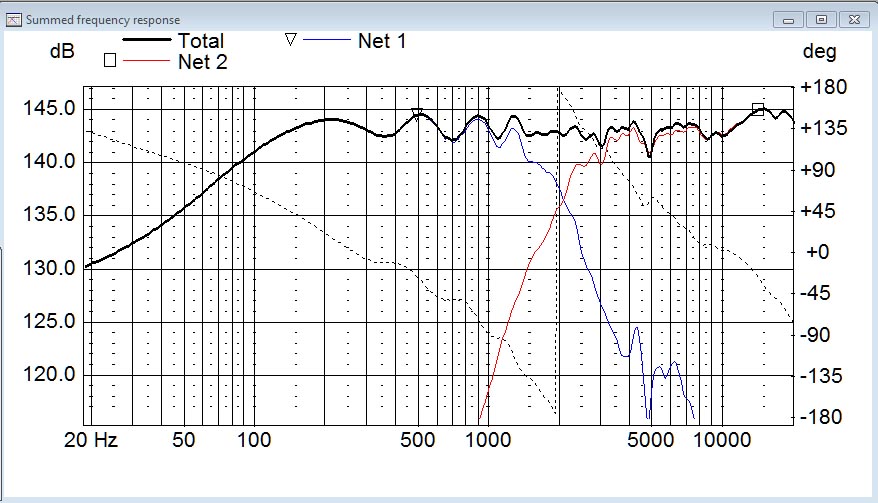The width and height of the screenshot is (878, 503).
Task: Click the -135 phase axis value
Action: pyautogui.click(x=821, y=376)
